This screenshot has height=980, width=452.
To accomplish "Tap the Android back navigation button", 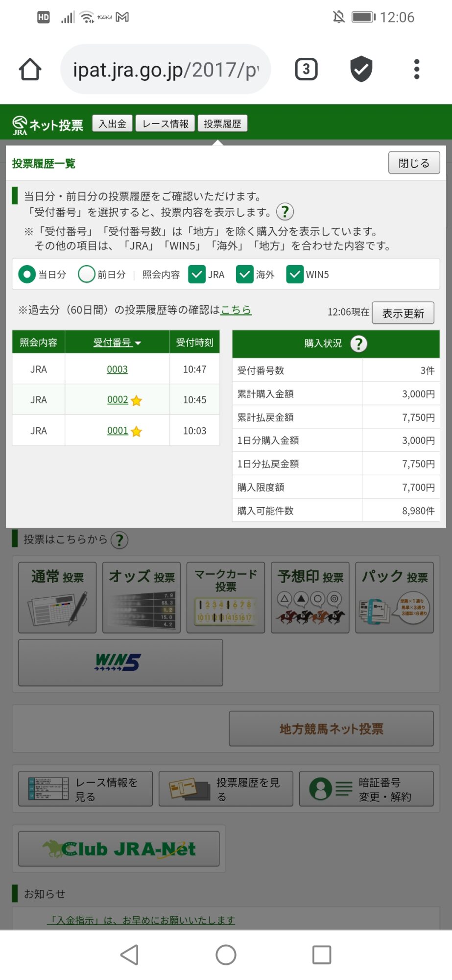I will tap(130, 955).
